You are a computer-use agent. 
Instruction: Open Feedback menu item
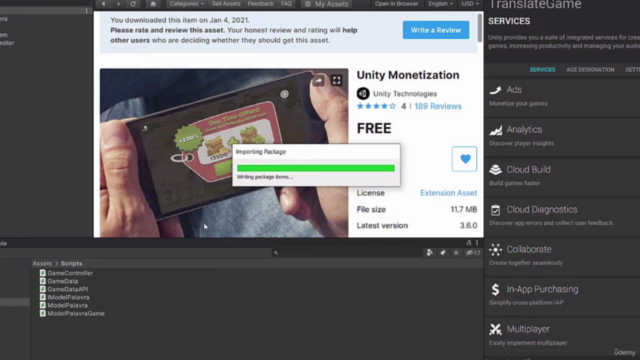coord(260,4)
